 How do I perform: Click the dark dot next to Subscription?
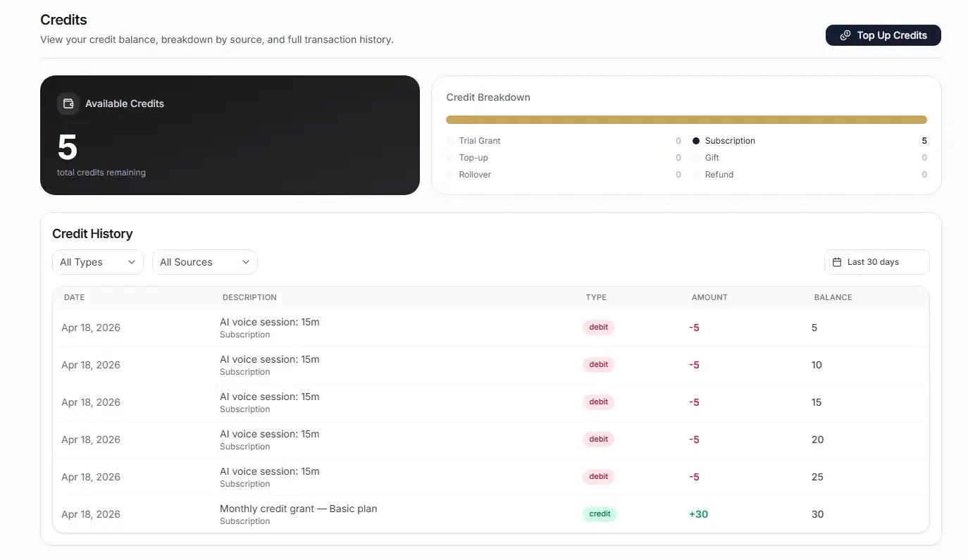coord(696,141)
